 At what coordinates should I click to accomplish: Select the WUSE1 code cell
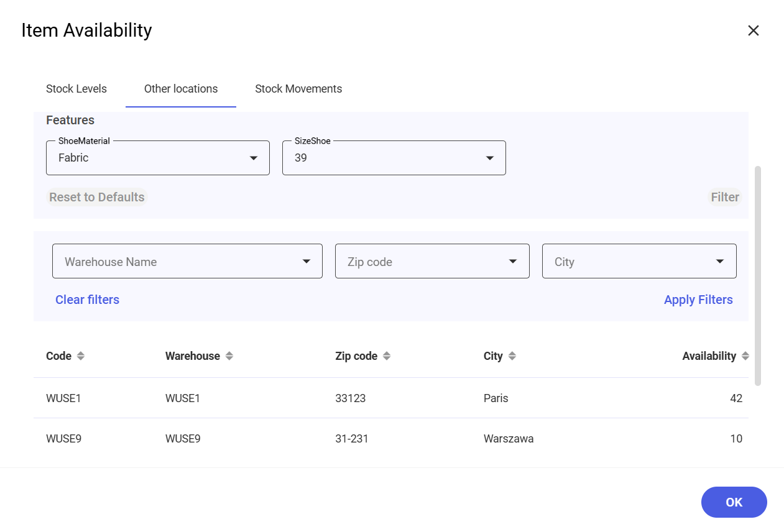[x=63, y=398]
